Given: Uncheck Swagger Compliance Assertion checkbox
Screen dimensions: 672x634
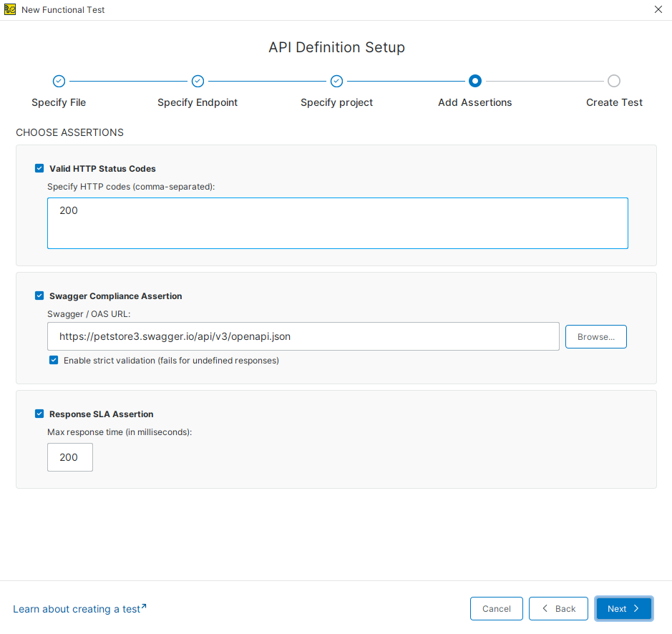Looking at the screenshot, I should pyautogui.click(x=39, y=296).
